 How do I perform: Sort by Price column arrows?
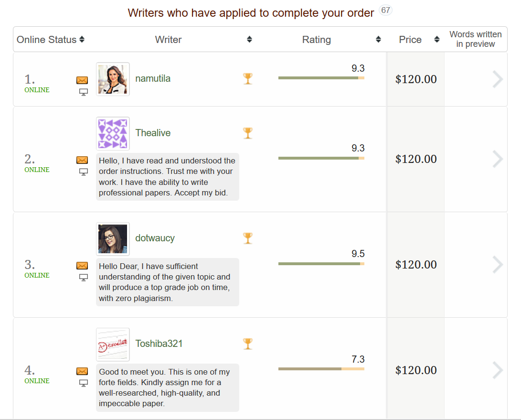pos(437,40)
